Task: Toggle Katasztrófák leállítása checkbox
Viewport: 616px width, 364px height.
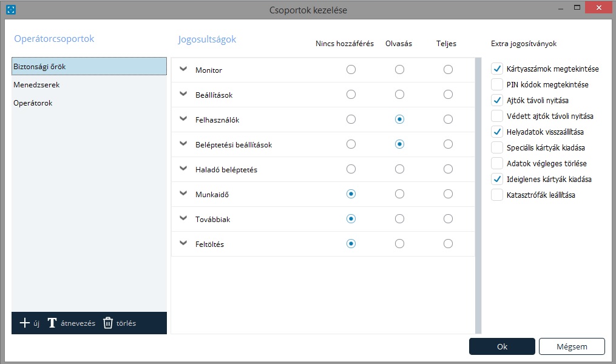Action: [x=497, y=195]
